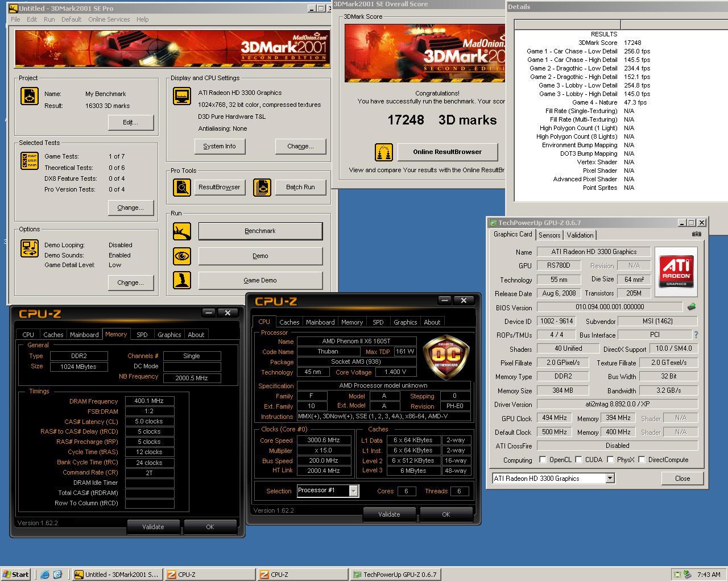Click the Game Demo icon
The width and height of the screenshot is (728, 582).
pos(182,280)
